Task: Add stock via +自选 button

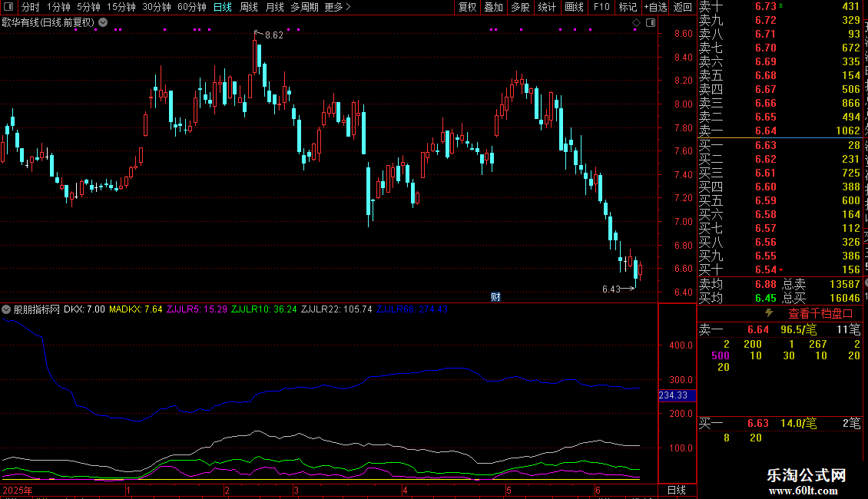Action: tap(655, 7)
